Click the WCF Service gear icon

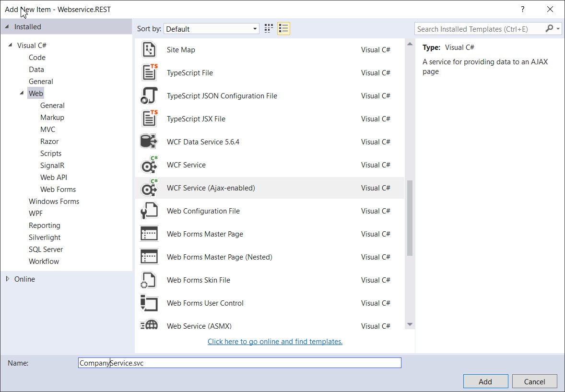[x=150, y=165]
